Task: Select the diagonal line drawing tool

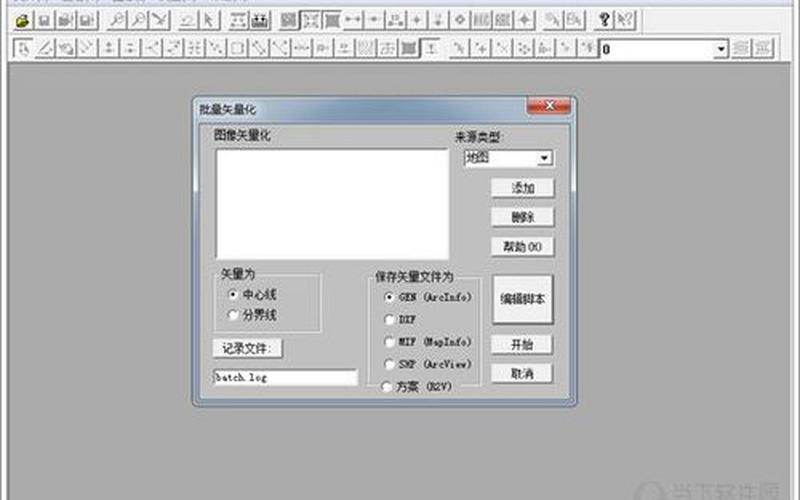Action: tap(44, 48)
